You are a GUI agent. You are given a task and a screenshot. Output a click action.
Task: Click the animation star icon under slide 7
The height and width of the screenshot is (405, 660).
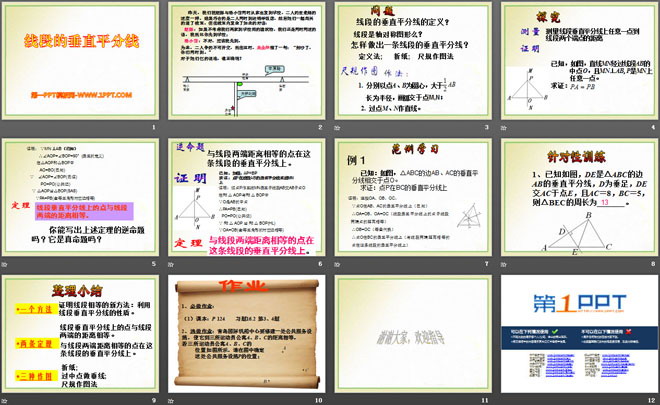pyautogui.click(x=337, y=264)
